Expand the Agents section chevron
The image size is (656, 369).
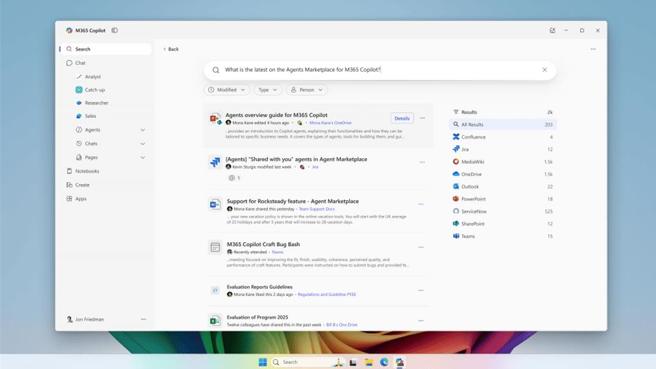[x=143, y=130]
